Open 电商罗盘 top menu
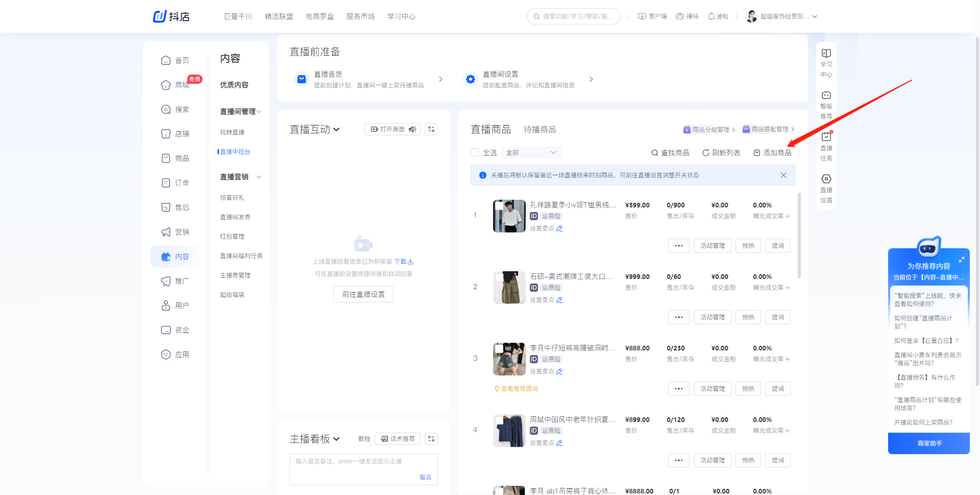The image size is (980, 495). (x=320, y=16)
